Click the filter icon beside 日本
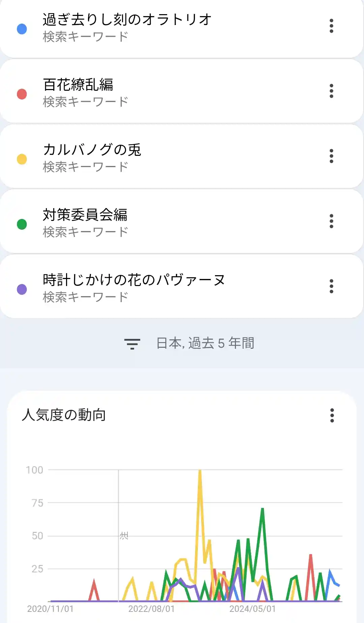This screenshot has height=623, width=364. 132,344
